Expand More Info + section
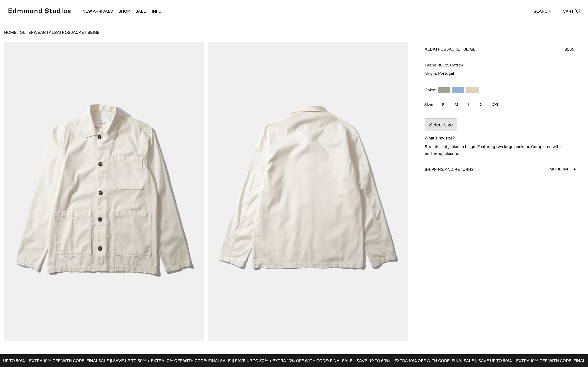Viewport: 588px width, 367px height. (562, 169)
